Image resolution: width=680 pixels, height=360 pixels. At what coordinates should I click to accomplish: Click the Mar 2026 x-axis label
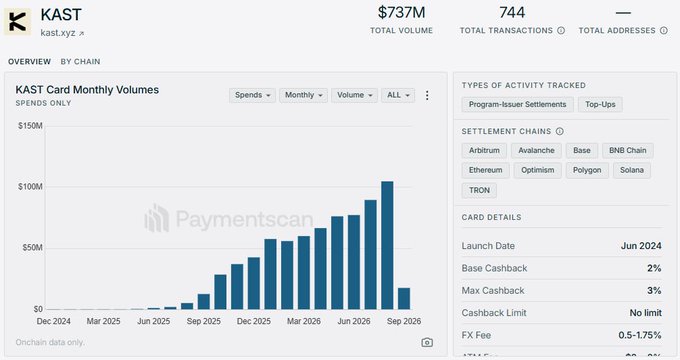pyautogui.click(x=304, y=321)
